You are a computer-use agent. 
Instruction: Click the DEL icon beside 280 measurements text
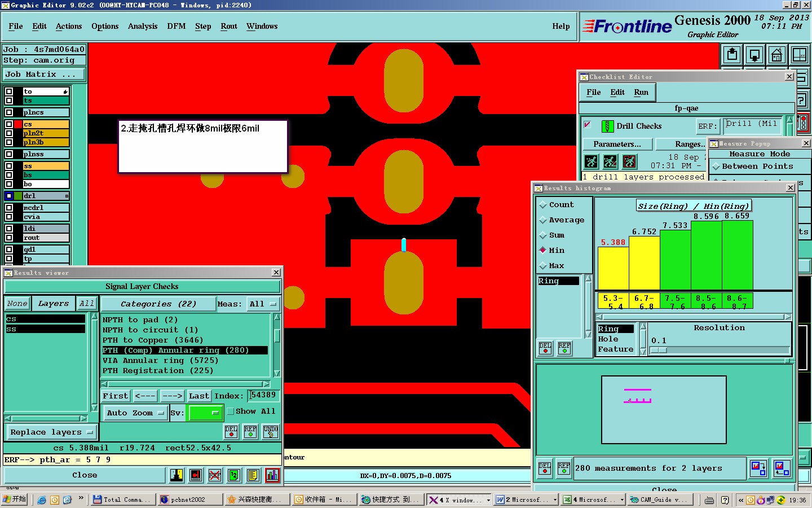[x=545, y=468]
